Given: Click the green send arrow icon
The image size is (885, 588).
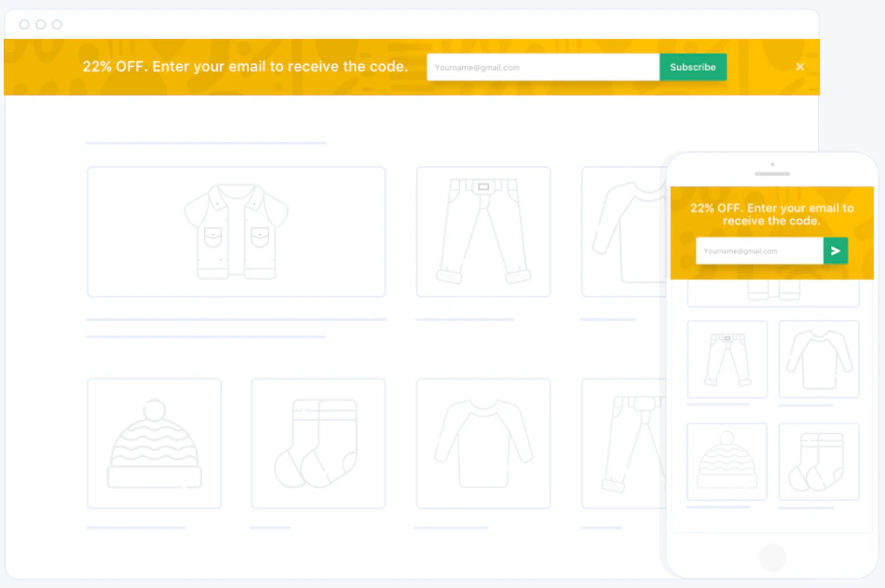Looking at the screenshot, I should tap(835, 250).
